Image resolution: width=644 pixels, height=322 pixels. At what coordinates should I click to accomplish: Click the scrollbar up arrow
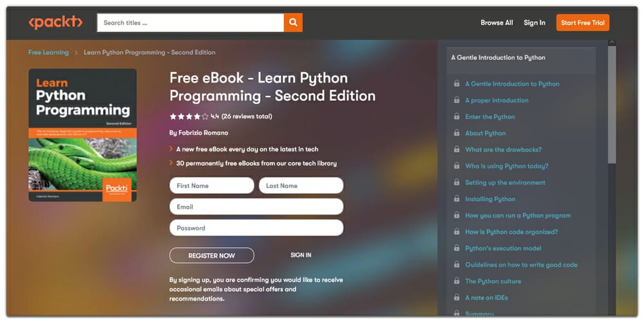tap(612, 43)
